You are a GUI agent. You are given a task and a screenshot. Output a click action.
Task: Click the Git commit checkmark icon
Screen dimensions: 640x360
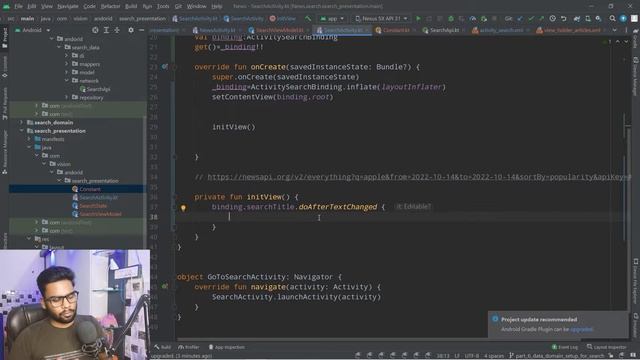(x=531, y=18)
